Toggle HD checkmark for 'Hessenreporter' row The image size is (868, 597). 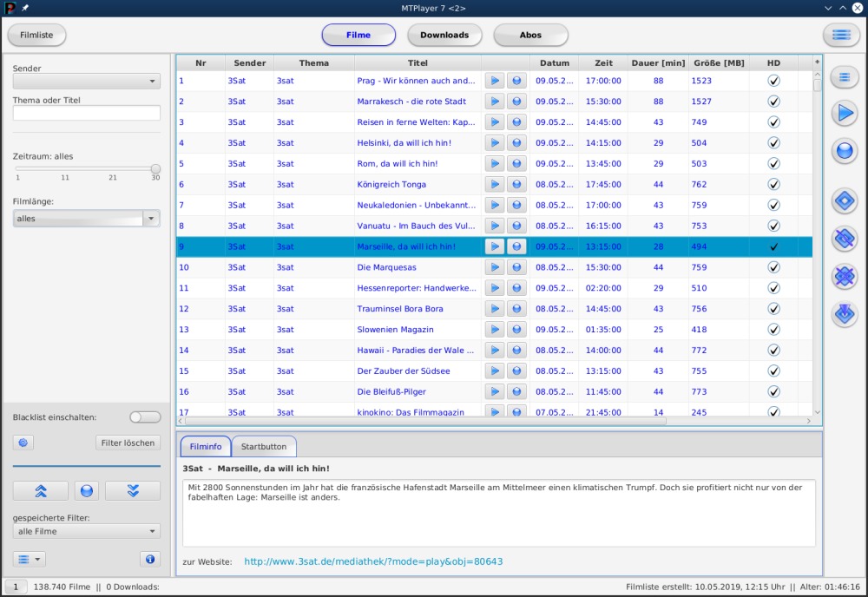click(773, 288)
